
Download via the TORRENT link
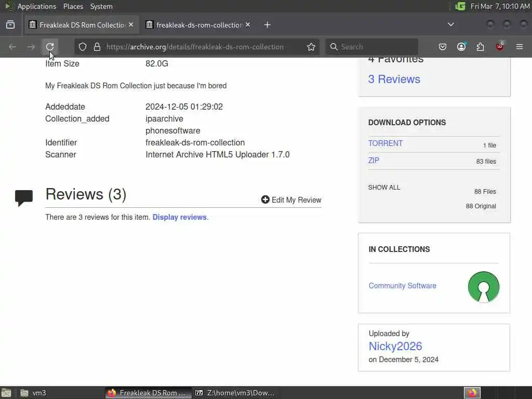385,143
